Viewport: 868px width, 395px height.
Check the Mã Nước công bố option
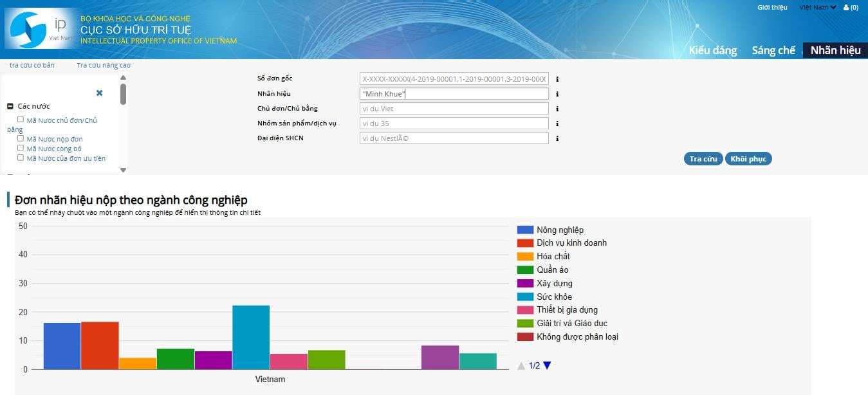tap(21, 148)
